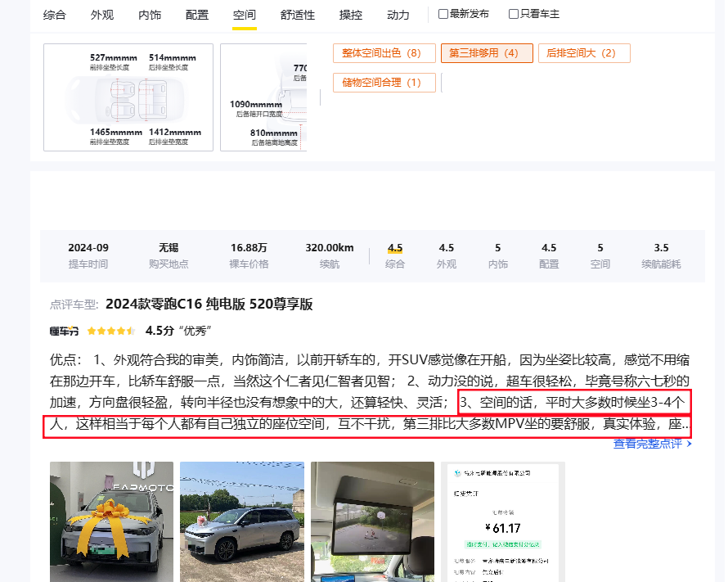Viewport: 728px width, 582px height.
Task: Open 2024款零跑C16 纯电版 520尊享版 title
Action: point(209,305)
